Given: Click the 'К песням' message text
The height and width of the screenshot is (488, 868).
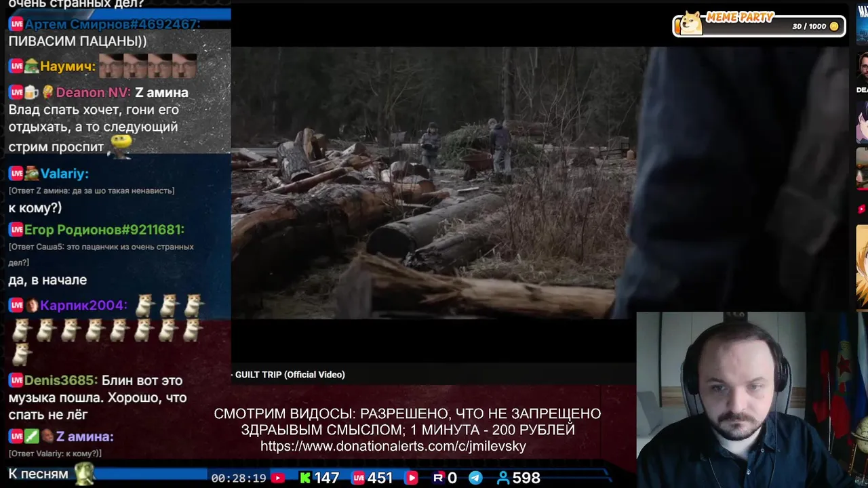Looking at the screenshot, I should (38, 474).
